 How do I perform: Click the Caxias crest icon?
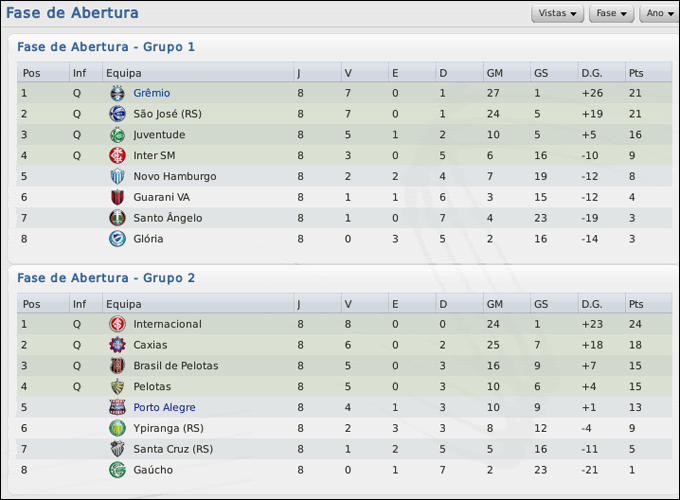[117, 345]
